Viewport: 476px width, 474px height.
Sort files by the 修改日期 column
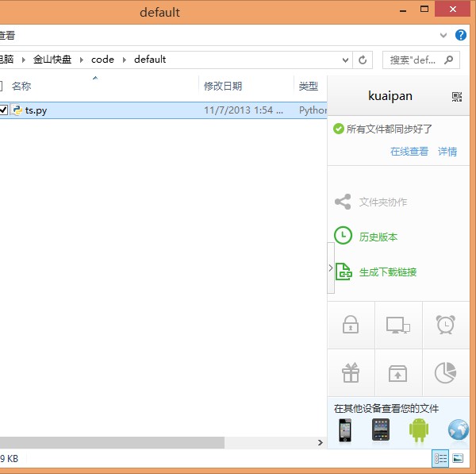(x=223, y=86)
